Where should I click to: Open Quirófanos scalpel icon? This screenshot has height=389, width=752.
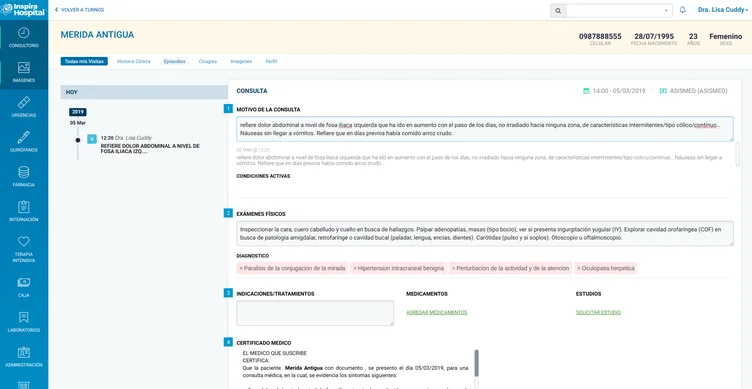click(24, 137)
